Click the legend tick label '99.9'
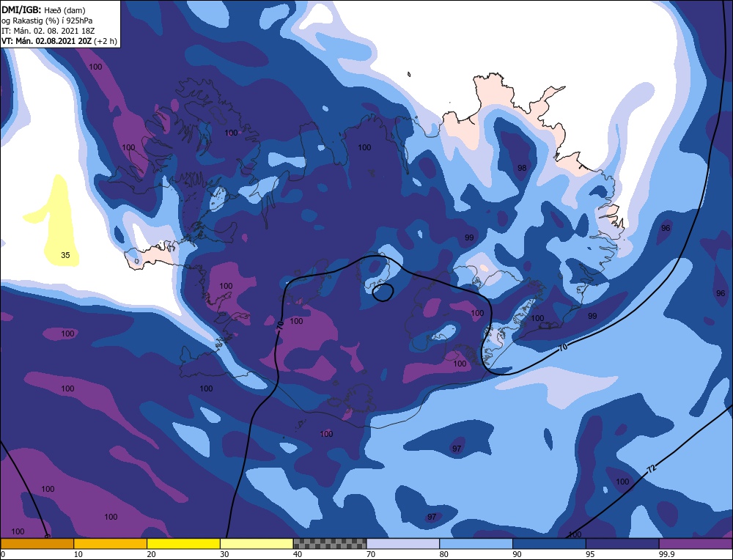 [666, 554]
